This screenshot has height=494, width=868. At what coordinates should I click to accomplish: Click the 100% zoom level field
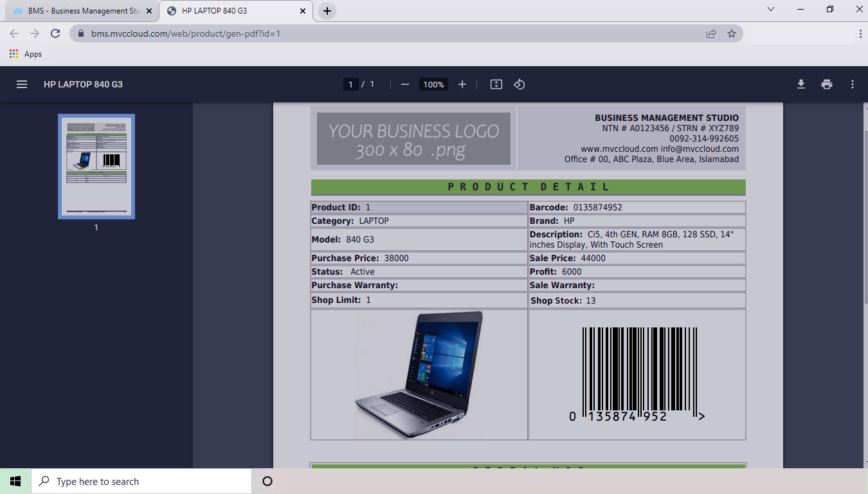pyautogui.click(x=433, y=84)
